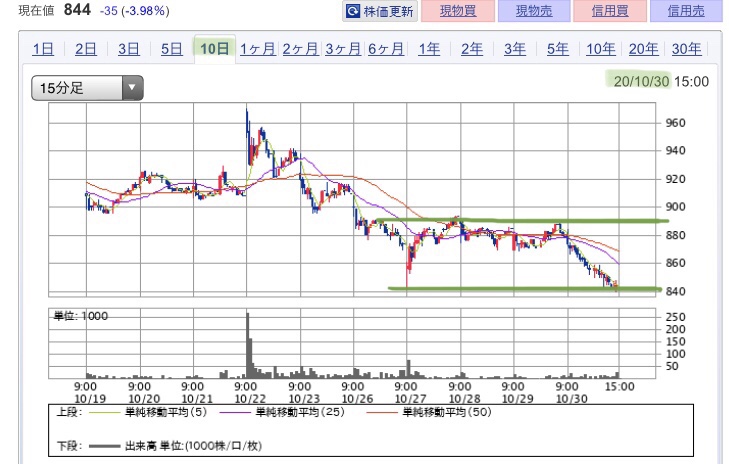The width and height of the screenshot is (729, 464).
Task: Click the 960 price axis label
Action: click(675, 123)
